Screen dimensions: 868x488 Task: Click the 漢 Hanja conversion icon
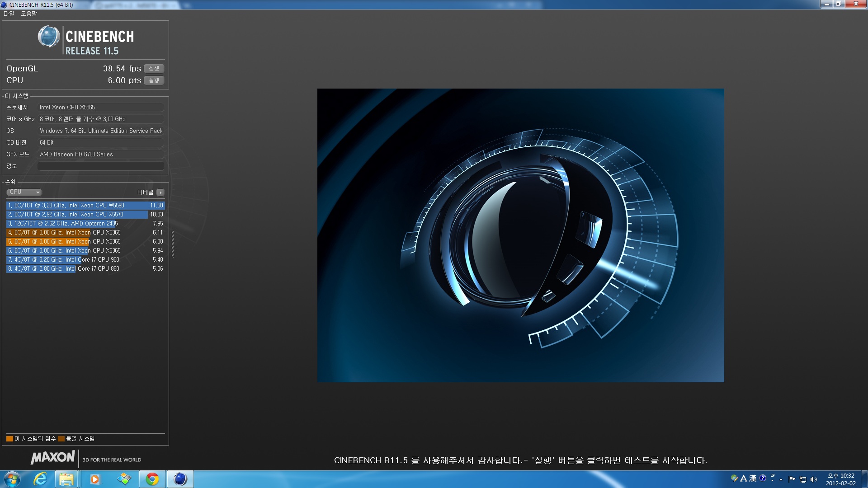point(753,478)
